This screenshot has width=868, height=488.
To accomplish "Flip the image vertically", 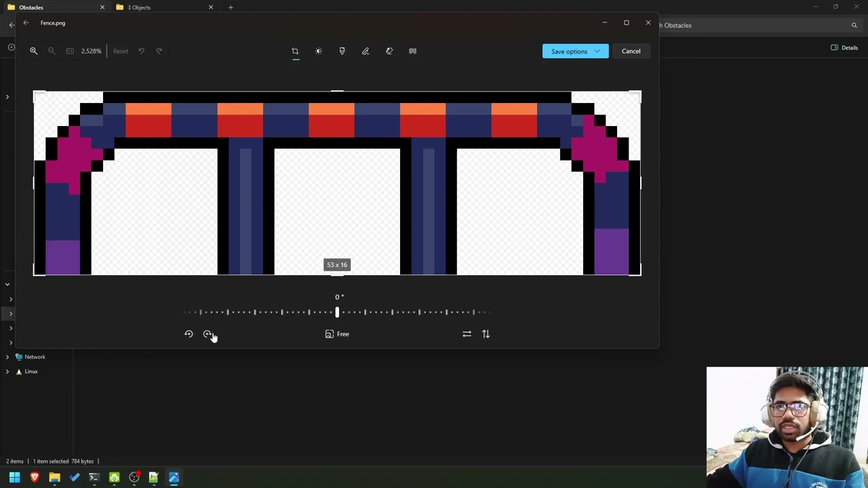I will [486, 334].
